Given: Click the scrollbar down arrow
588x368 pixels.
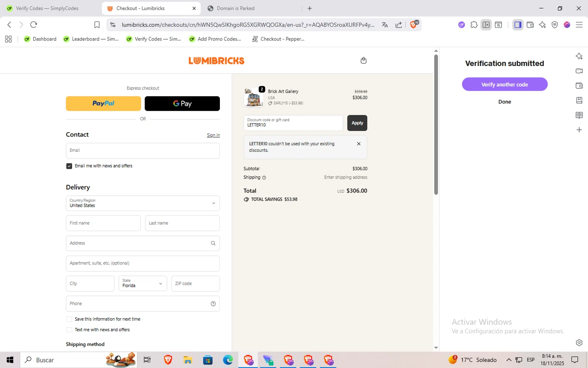Looking at the screenshot, I should coord(436,348).
